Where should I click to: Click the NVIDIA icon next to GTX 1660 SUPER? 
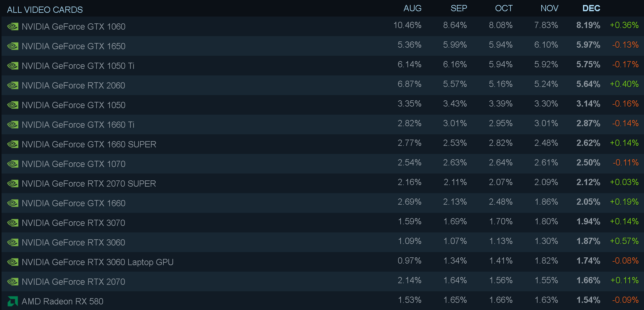[x=13, y=144]
